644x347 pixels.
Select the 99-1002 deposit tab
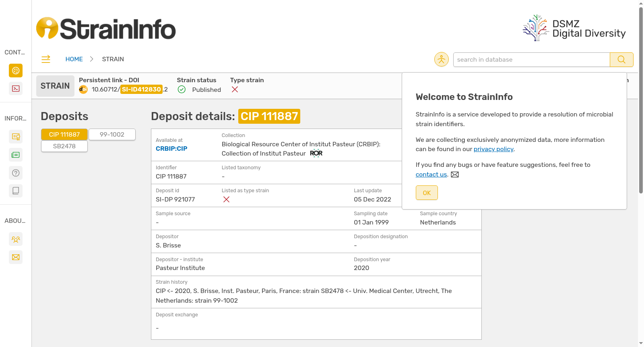click(x=112, y=135)
